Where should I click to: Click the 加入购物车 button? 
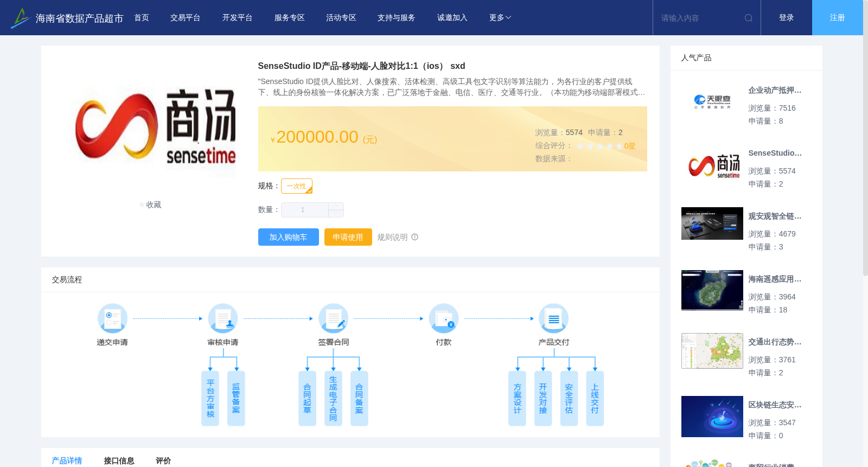tap(289, 237)
